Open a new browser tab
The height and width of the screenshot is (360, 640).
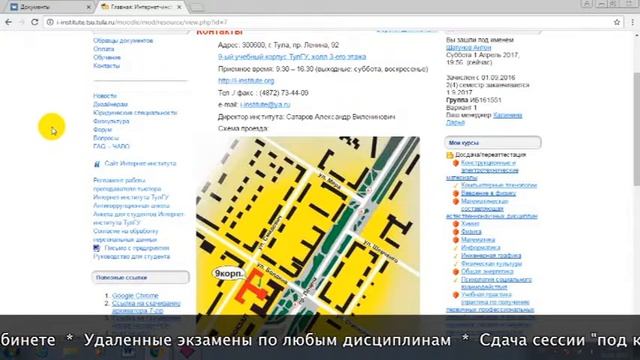(197, 7)
